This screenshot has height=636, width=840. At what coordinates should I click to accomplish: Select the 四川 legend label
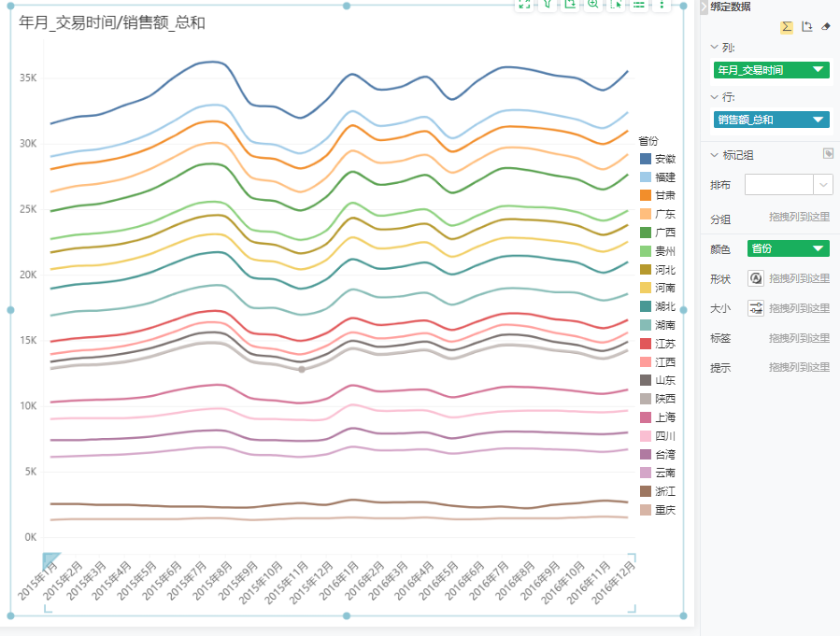coord(665,436)
